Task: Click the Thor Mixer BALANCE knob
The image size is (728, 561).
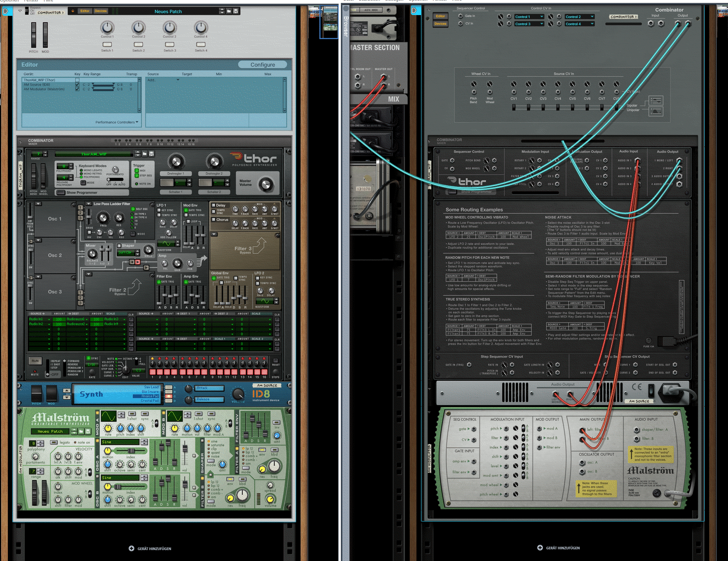Action: 92,255
